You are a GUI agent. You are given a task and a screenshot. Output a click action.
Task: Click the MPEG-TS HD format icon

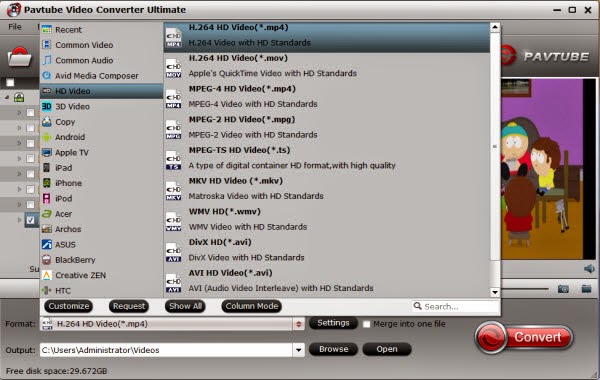point(173,160)
